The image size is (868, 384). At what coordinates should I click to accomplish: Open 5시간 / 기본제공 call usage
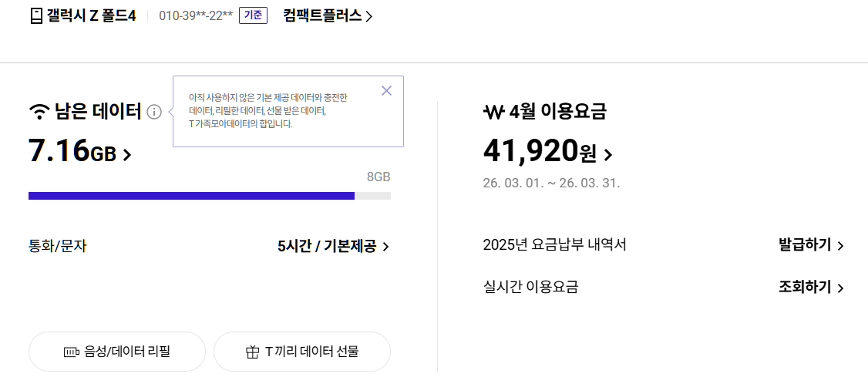pos(333,247)
